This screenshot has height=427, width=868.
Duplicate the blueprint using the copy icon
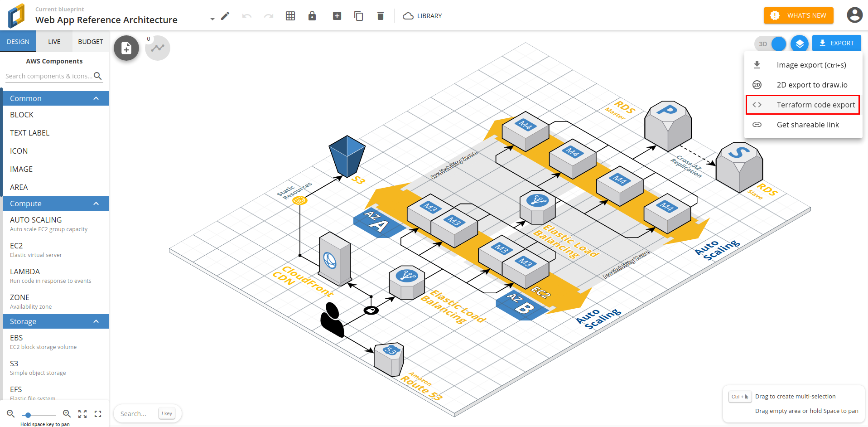click(x=358, y=15)
